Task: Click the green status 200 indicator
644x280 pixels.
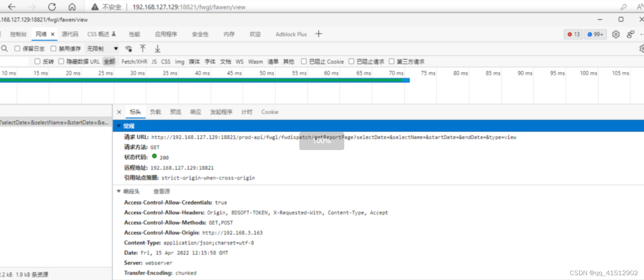Action: pos(154,156)
